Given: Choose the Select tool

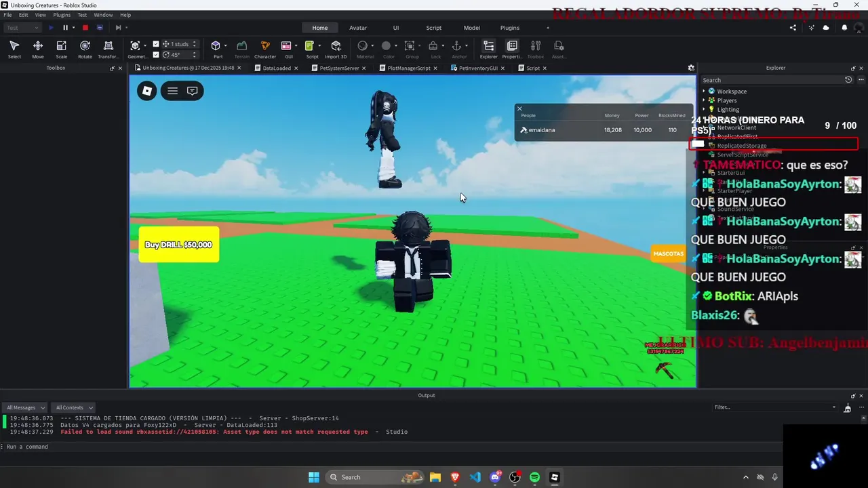Looking at the screenshot, I should click(x=14, y=49).
